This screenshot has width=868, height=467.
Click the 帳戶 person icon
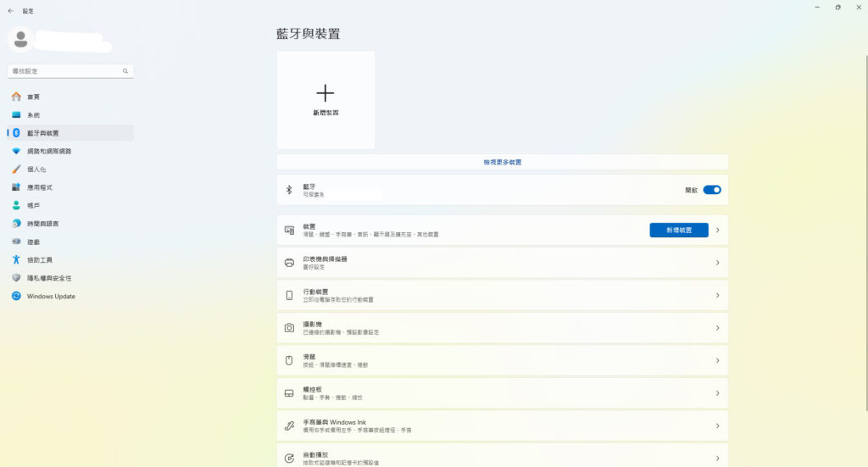16,205
